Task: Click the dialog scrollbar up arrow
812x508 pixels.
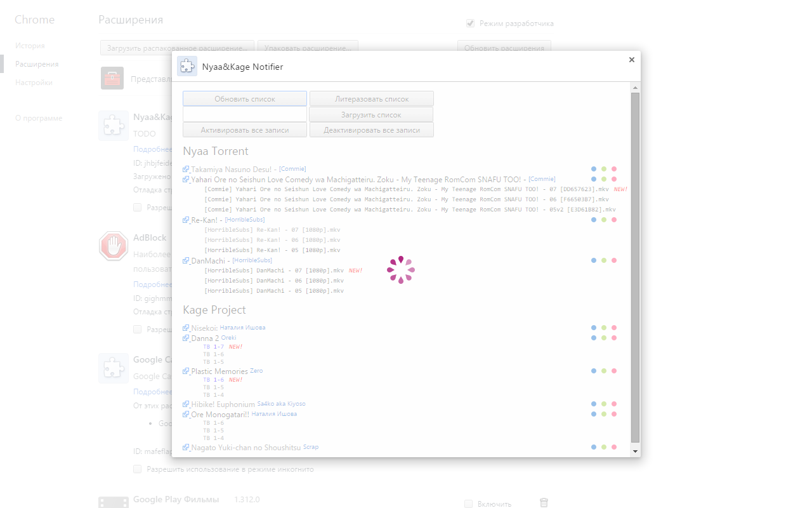Action: [x=636, y=87]
